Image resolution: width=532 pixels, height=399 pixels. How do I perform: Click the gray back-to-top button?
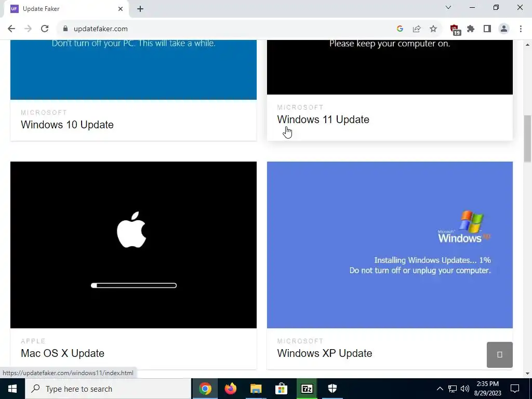pyautogui.click(x=499, y=354)
